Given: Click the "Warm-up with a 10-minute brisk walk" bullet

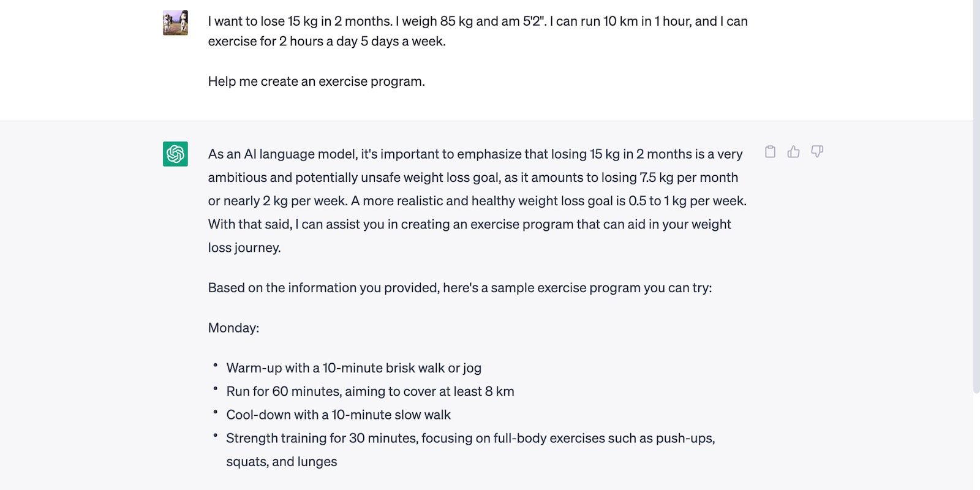Looking at the screenshot, I should click(353, 368).
